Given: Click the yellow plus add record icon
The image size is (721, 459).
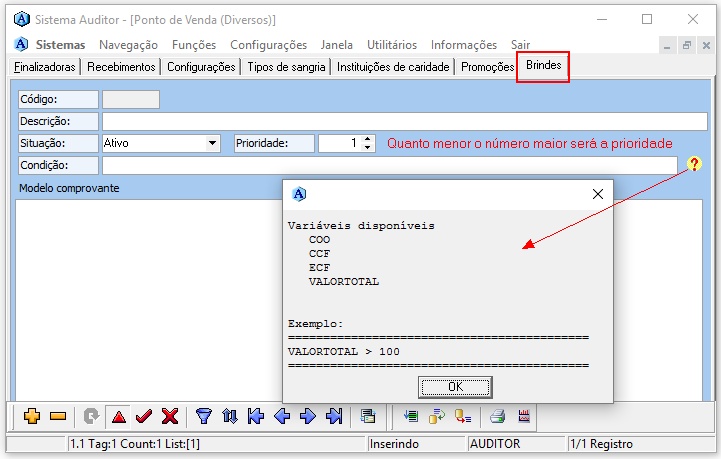Looking at the screenshot, I should coord(32,416).
